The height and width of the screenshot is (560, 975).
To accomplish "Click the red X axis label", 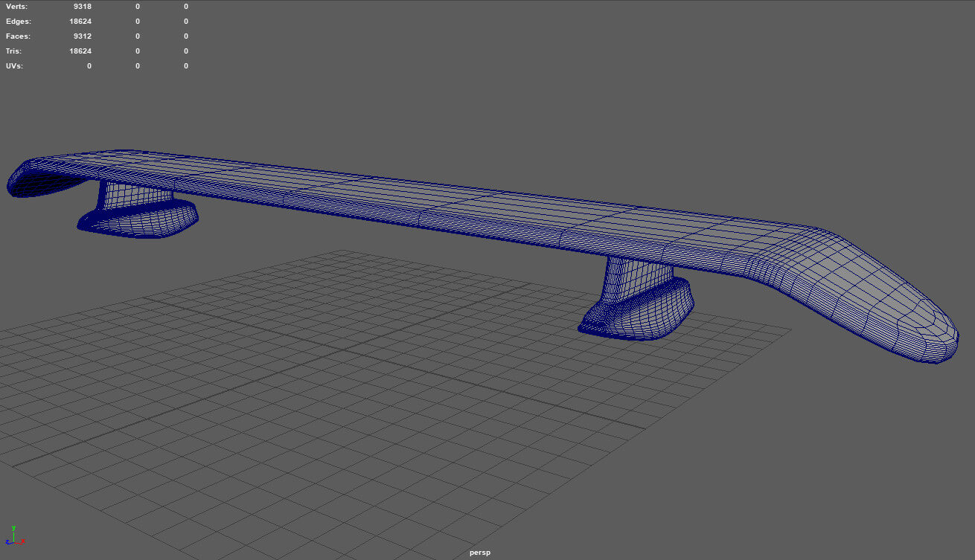I will (x=22, y=541).
